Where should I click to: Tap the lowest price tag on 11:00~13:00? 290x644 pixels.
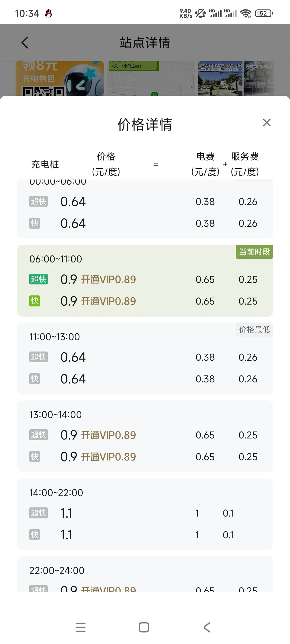coord(254,330)
